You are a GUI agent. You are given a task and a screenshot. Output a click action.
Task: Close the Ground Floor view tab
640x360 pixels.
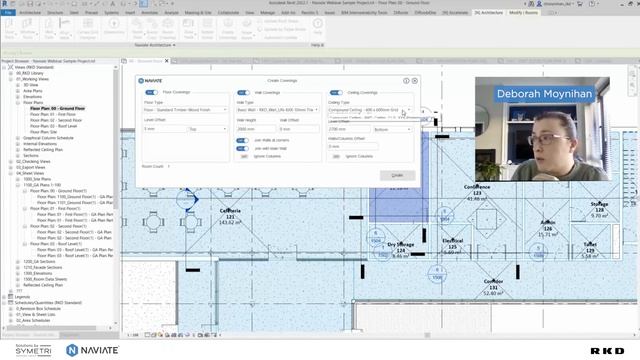167,61
